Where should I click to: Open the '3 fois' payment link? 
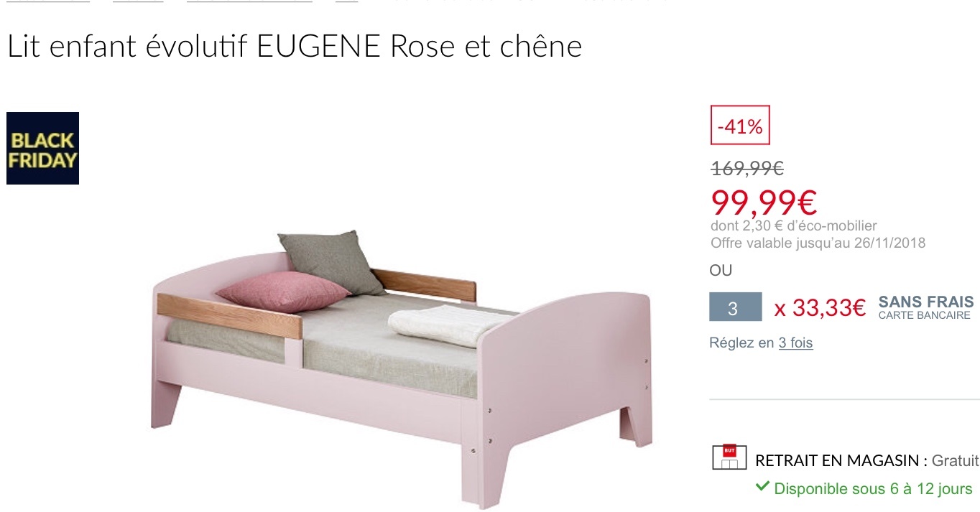click(795, 343)
